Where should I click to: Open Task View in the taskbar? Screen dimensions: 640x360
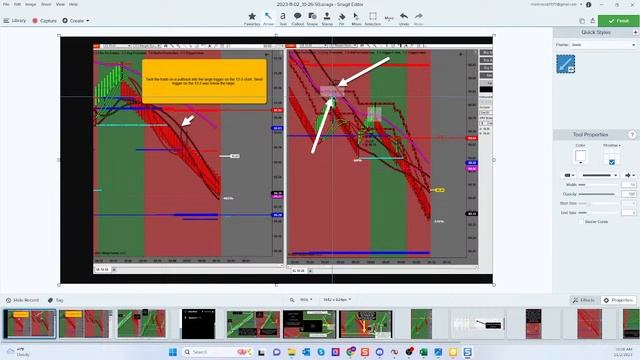pos(261,352)
